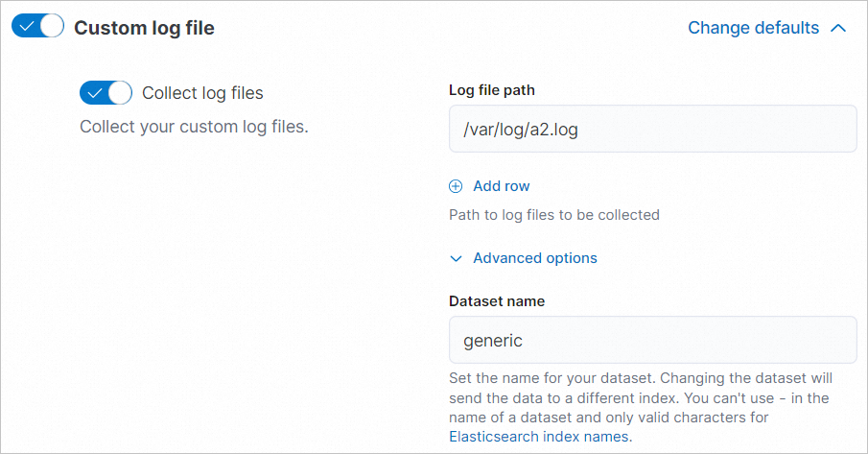This screenshot has height=454, width=868.
Task: Open the Elasticsearch index names link
Action: [538, 436]
